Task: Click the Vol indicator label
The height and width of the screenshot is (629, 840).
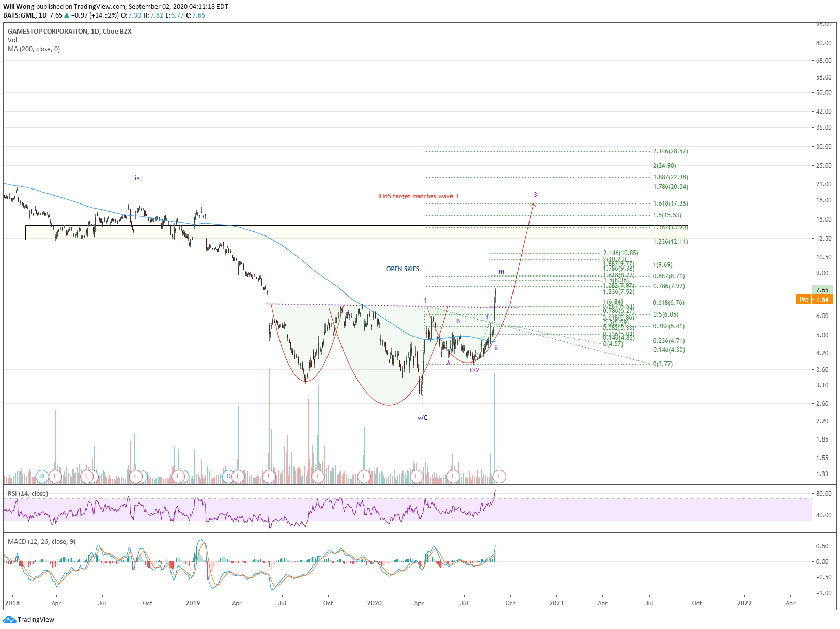Action: 12,40
